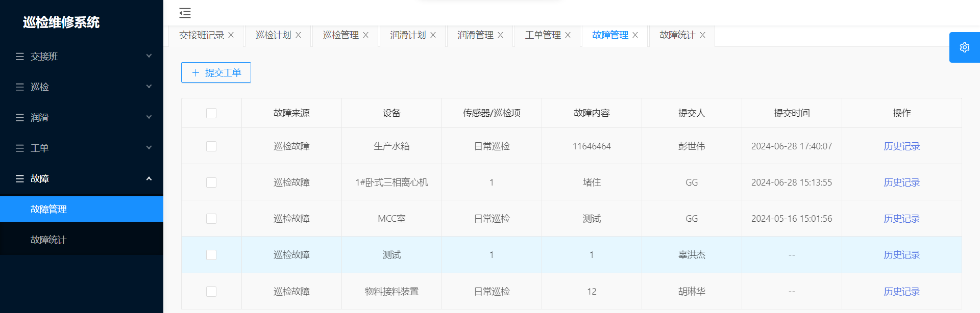Open 历史记录 for MCC室 row

(901, 219)
